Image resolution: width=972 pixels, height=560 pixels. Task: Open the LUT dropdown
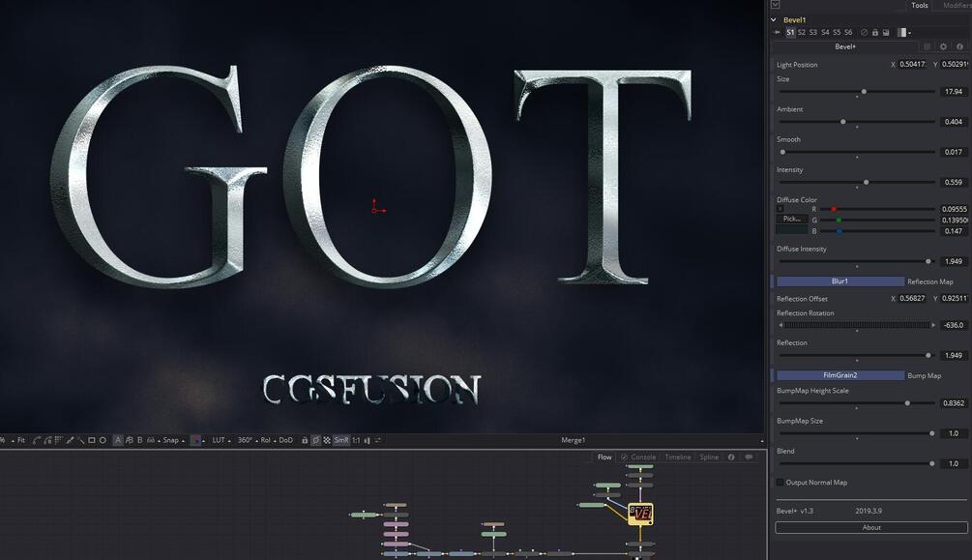tap(221, 440)
